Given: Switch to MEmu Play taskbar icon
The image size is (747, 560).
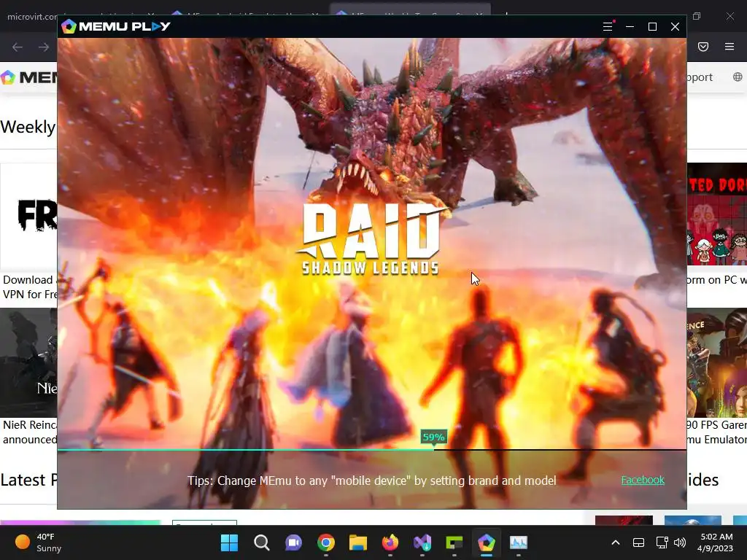Looking at the screenshot, I should click(x=487, y=542).
